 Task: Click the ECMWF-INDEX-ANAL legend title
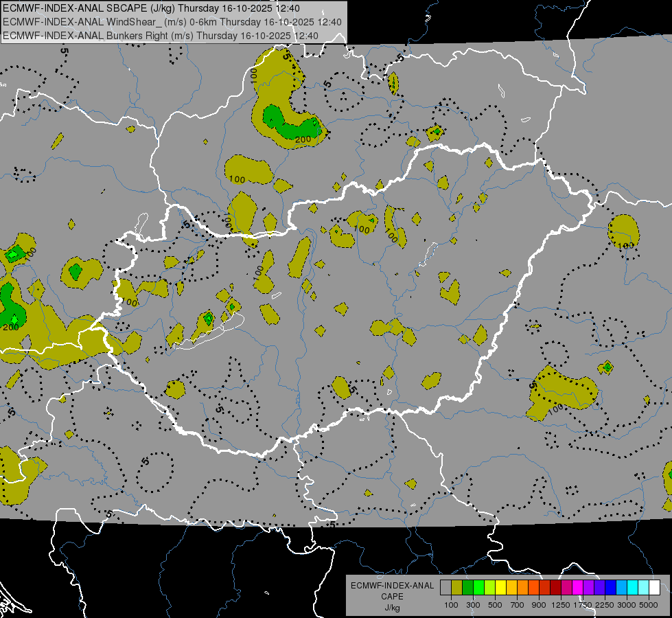click(392, 586)
